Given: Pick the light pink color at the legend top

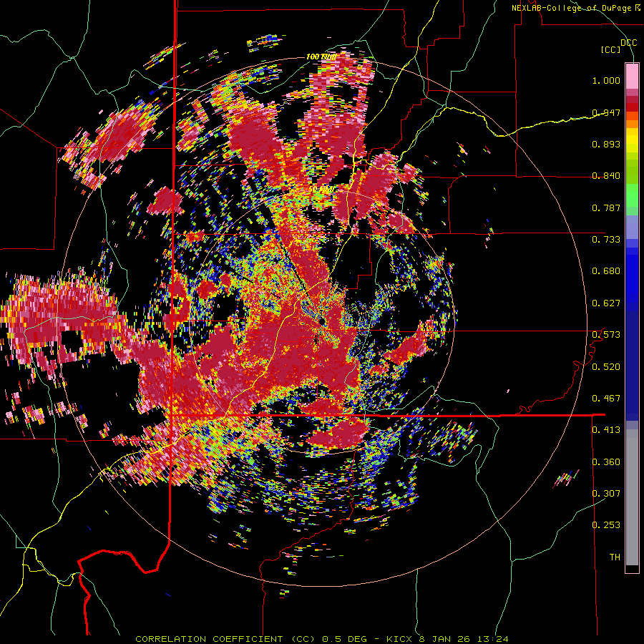Looking at the screenshot, I should 632,76.
